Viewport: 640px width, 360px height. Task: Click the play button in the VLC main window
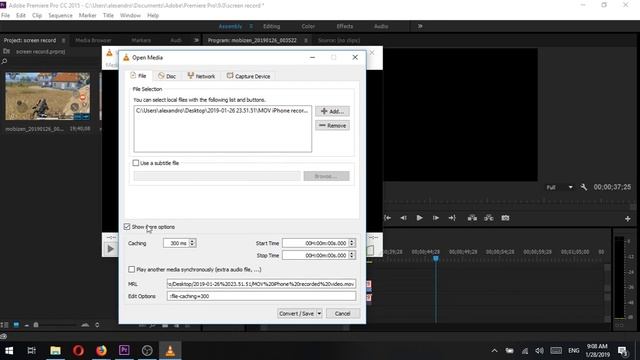coord(110,249)
